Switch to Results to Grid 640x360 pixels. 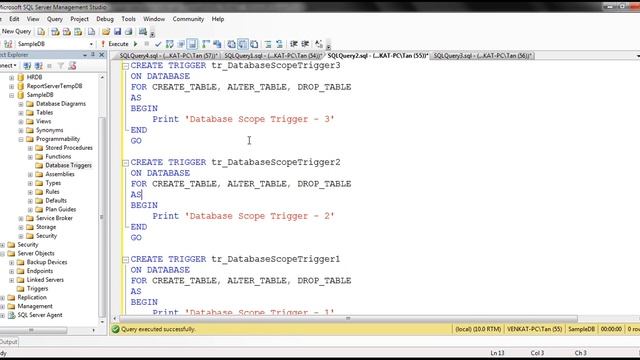pyautogui.click(x=242, y=44)
